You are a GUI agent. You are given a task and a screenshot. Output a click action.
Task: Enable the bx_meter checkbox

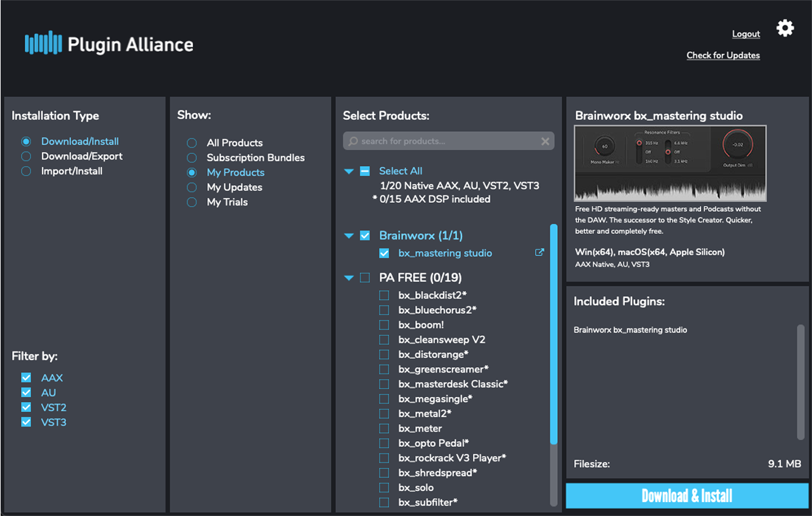384,429
